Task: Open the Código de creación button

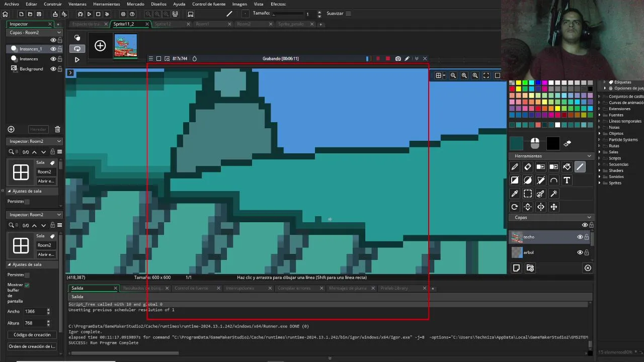Action: point(32,335)
